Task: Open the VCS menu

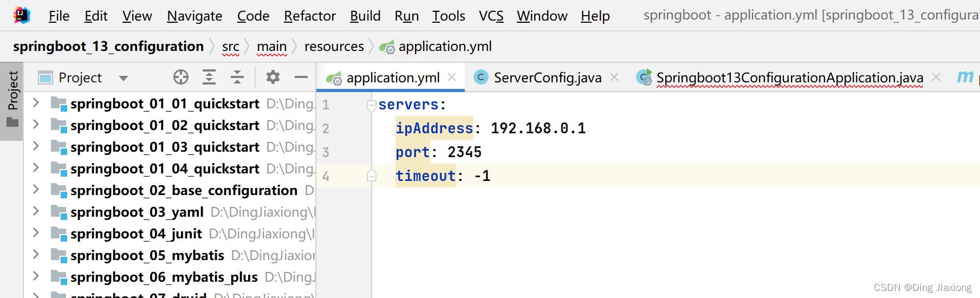Action: point(491,16)
